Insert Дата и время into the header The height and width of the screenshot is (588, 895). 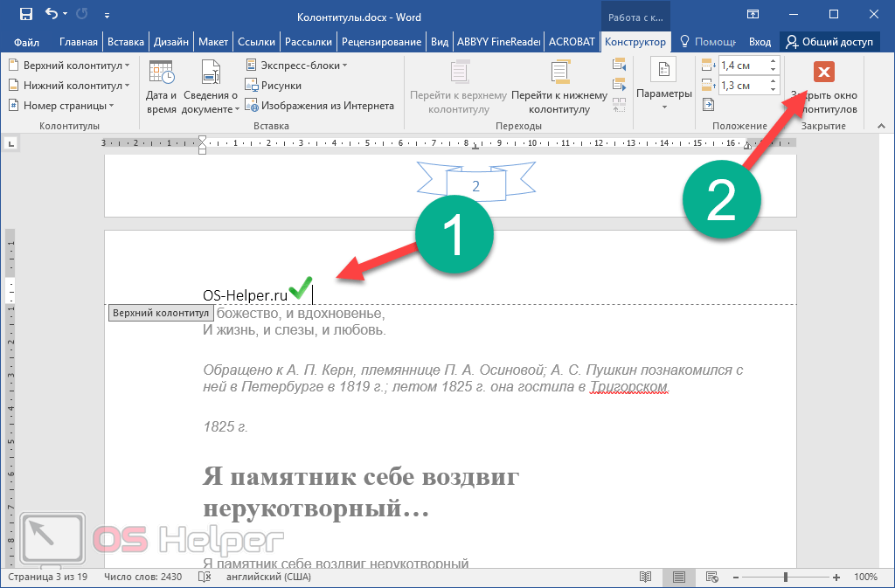pyautogui.click(x=162, y=87)
